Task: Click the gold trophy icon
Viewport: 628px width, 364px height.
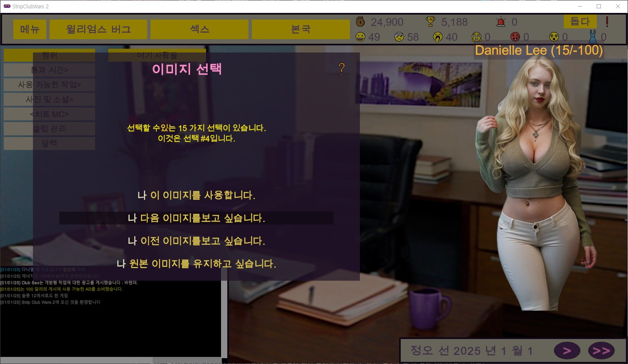Action: 430,22
